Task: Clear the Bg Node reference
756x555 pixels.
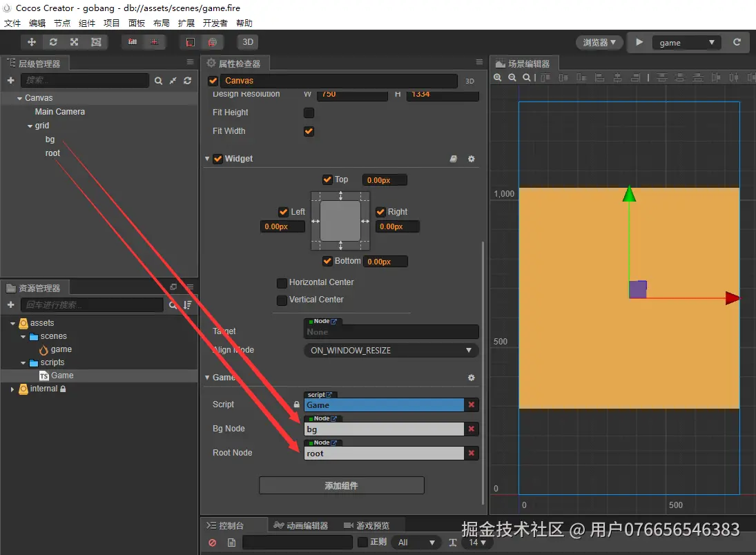Action: (472, 429)
